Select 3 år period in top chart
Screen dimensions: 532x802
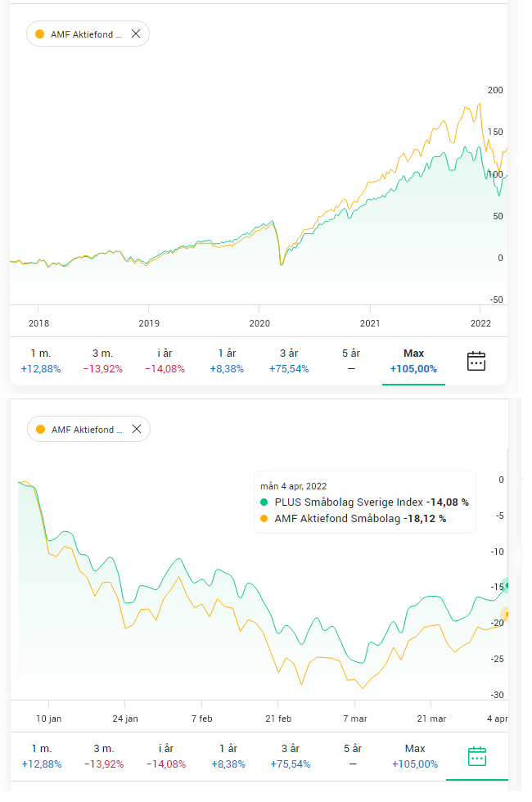click(289, 361)
